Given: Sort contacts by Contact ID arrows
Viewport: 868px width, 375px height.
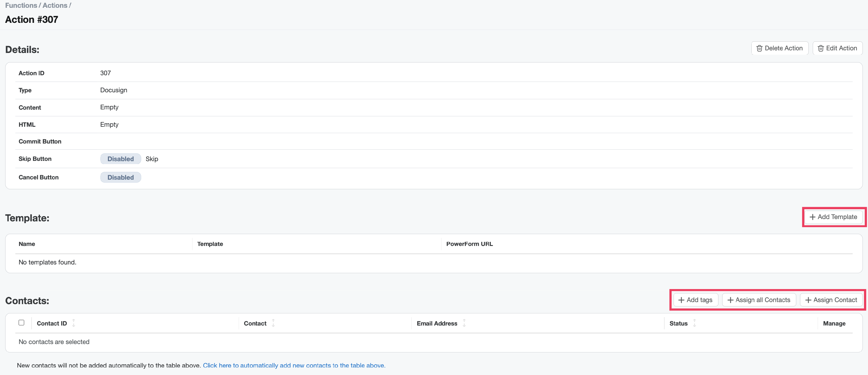Looking at the screenshot, I should click(73, 323).
